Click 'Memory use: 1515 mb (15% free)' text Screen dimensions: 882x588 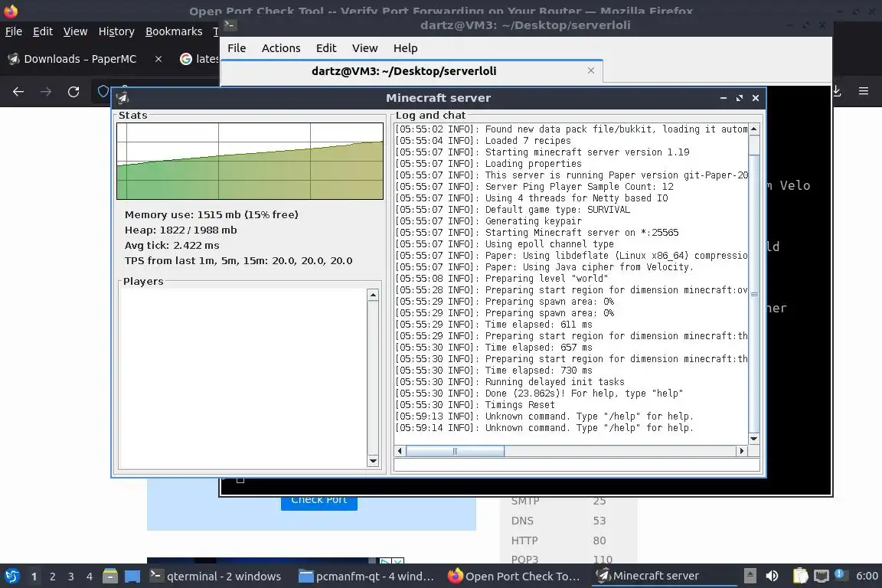(211, 215)
